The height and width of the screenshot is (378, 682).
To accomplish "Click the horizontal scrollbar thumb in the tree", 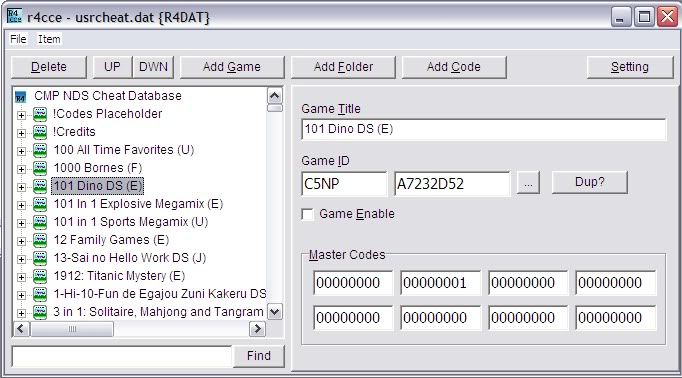I will point(72,328).
